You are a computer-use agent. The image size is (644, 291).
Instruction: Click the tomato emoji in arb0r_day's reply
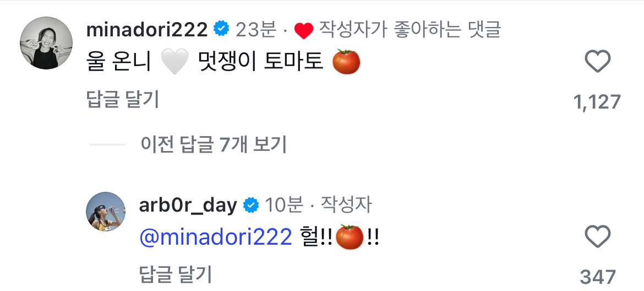pyautogui.click(x=350, y=237)
